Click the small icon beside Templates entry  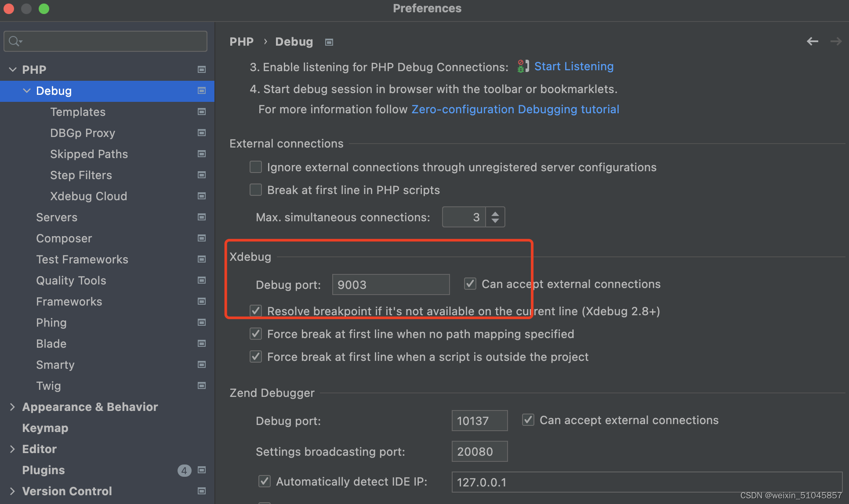click(x=202, y=112)
